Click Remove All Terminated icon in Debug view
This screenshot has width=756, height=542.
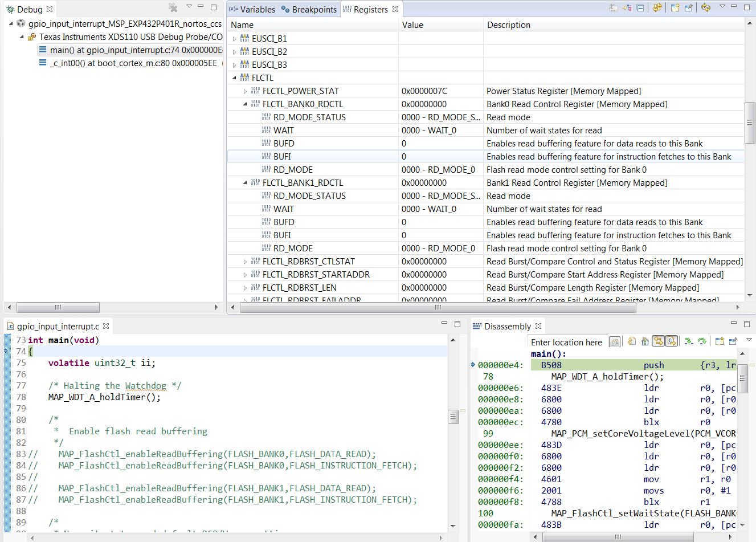[173, 8]
